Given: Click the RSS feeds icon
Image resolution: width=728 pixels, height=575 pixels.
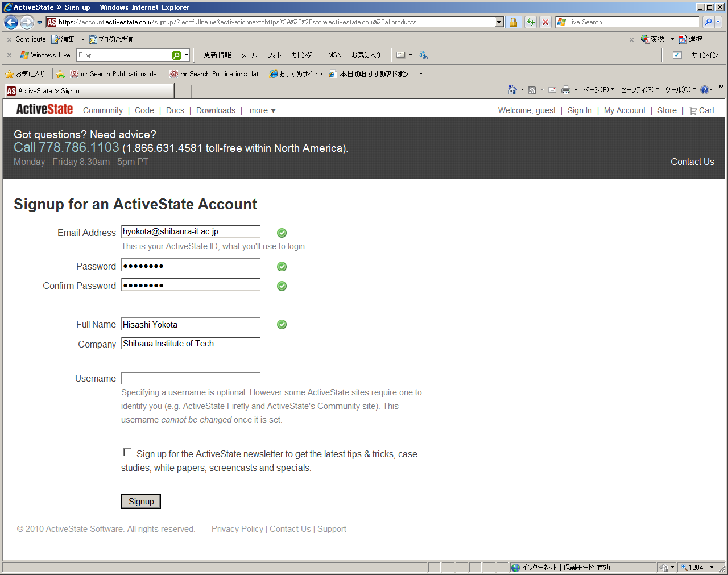Looking at the screenshot, I should 532,90.
